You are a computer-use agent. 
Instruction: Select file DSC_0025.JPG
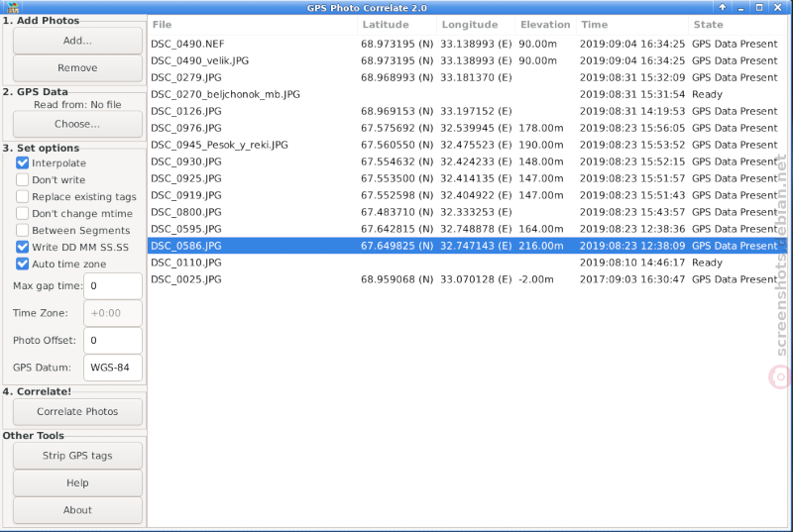467,279
